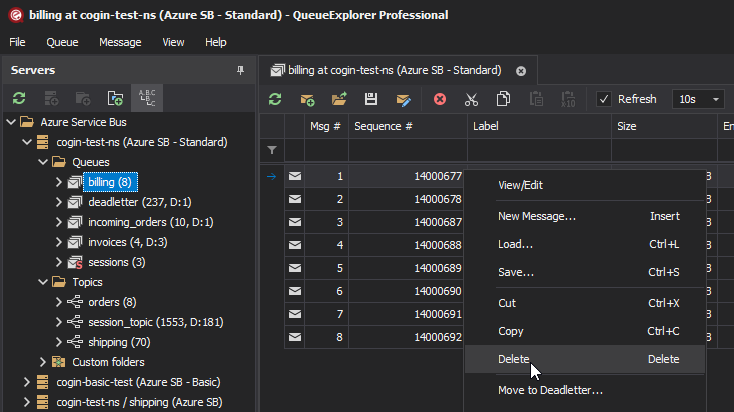Click envelope icon of message 5
Viewport: 734px width, 412px height.
295,268
